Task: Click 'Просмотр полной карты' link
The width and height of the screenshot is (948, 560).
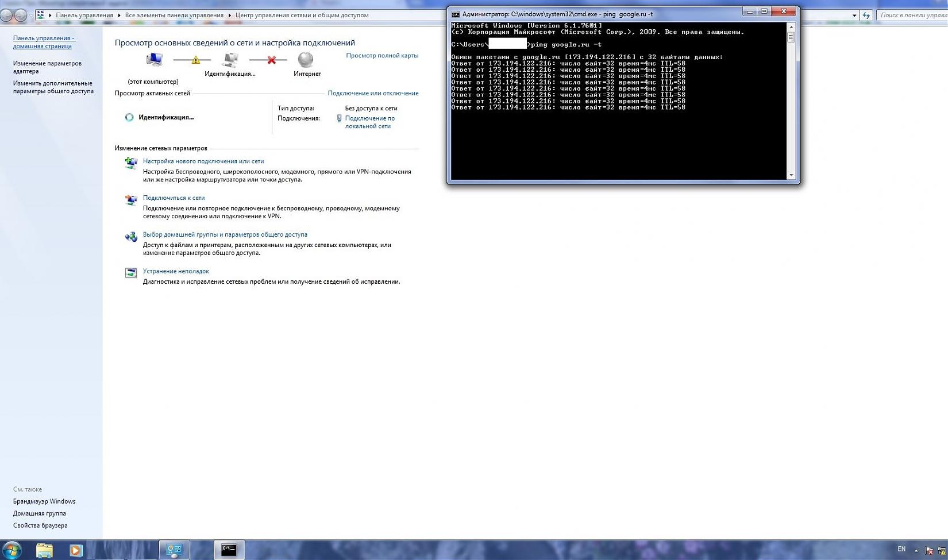Action: 382,56
